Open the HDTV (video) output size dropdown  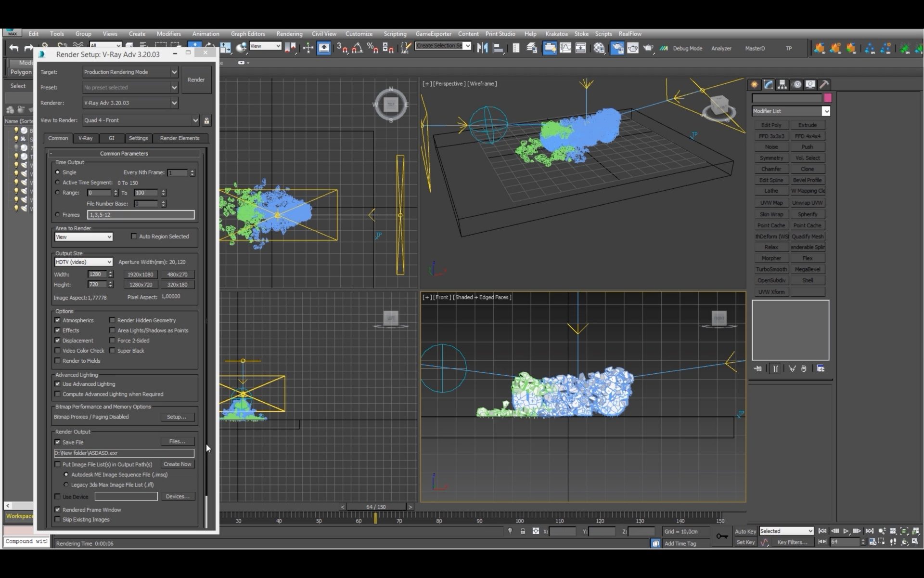click(x=83, y=262)
